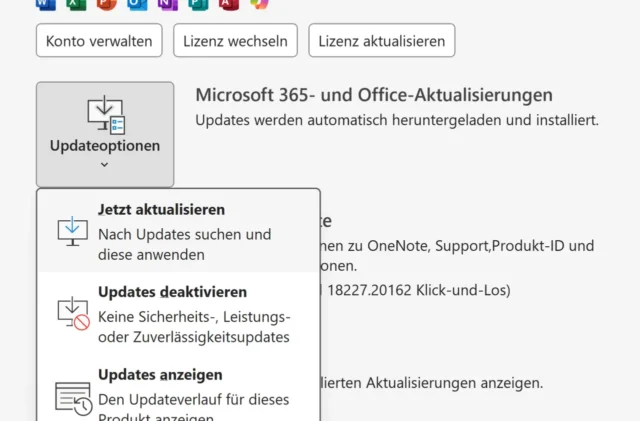Click the 'Microsoft 365- und Office-Aktualisierungen' heading

[x=374, y=95]
